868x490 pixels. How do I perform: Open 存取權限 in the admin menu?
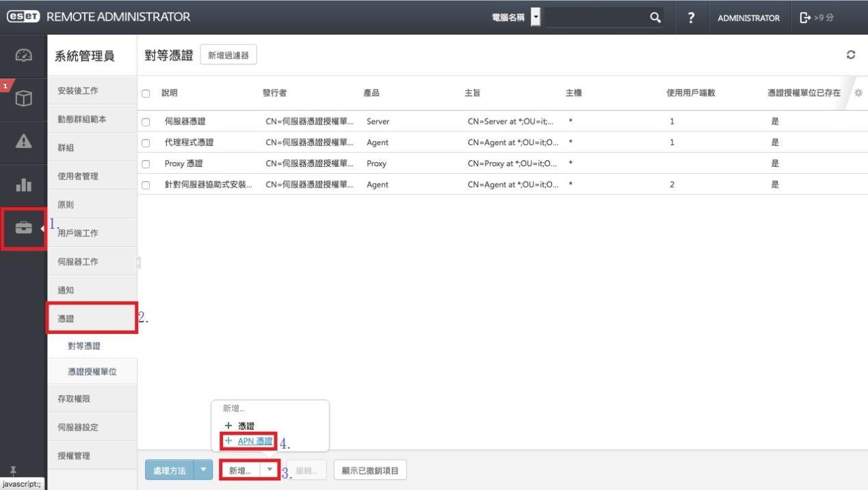[x=92, y=398]
